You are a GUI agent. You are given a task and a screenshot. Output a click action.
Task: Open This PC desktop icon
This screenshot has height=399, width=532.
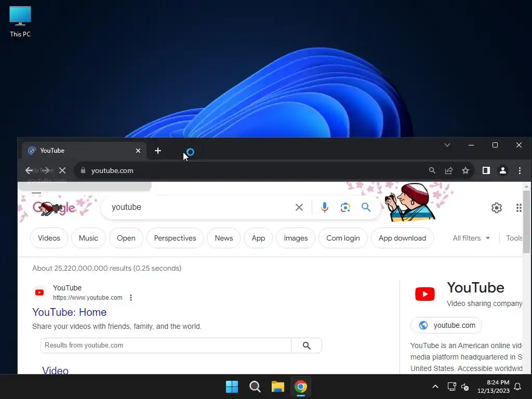point(20,22)
